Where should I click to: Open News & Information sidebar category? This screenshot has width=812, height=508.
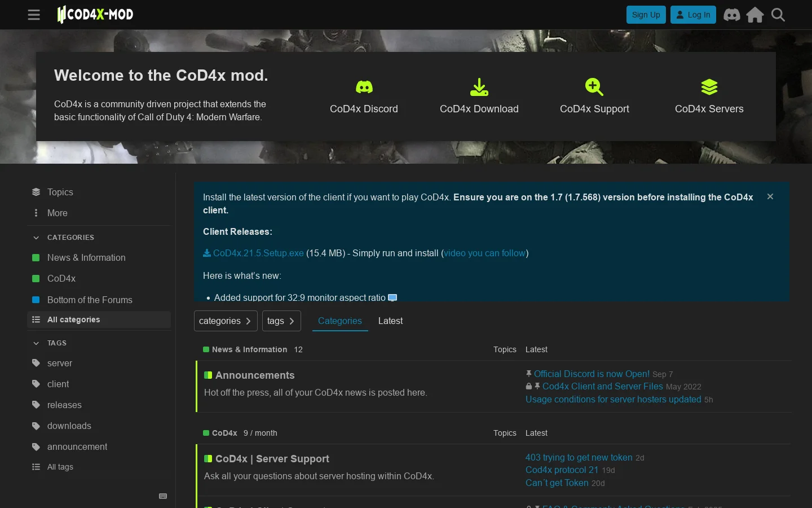point(99,257)
